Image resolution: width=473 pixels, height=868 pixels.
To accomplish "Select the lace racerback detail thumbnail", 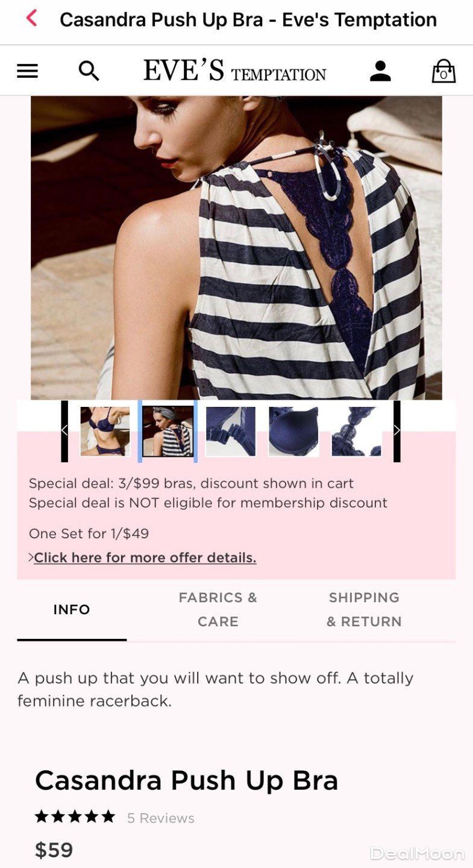I will [x=356, y=431].
